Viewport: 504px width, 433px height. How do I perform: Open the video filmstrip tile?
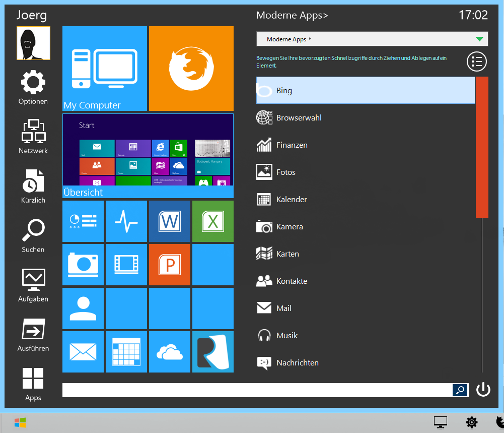[x=126, y=265]
